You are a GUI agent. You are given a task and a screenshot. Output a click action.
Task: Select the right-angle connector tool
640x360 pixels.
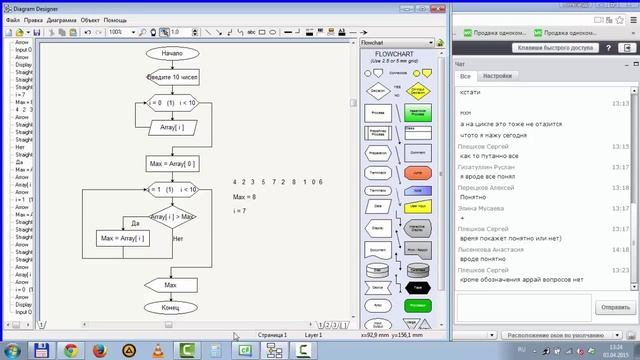229,32
